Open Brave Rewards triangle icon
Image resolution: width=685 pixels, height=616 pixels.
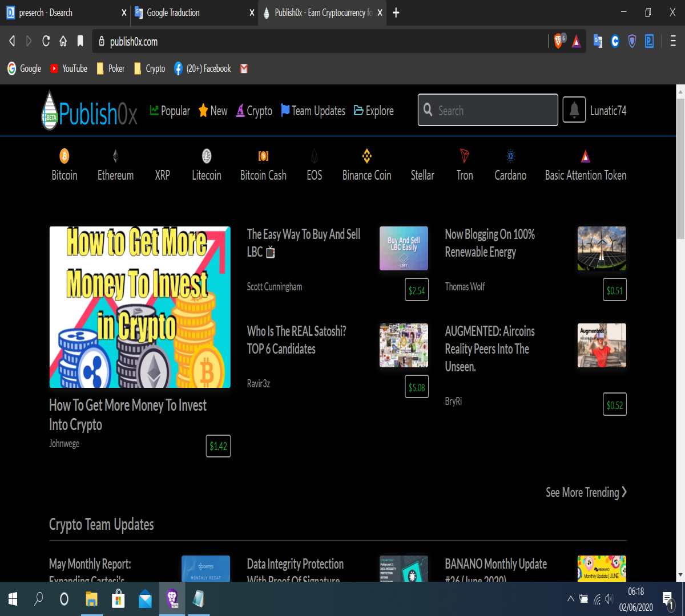pyautogui.click(x=577, y=41)
